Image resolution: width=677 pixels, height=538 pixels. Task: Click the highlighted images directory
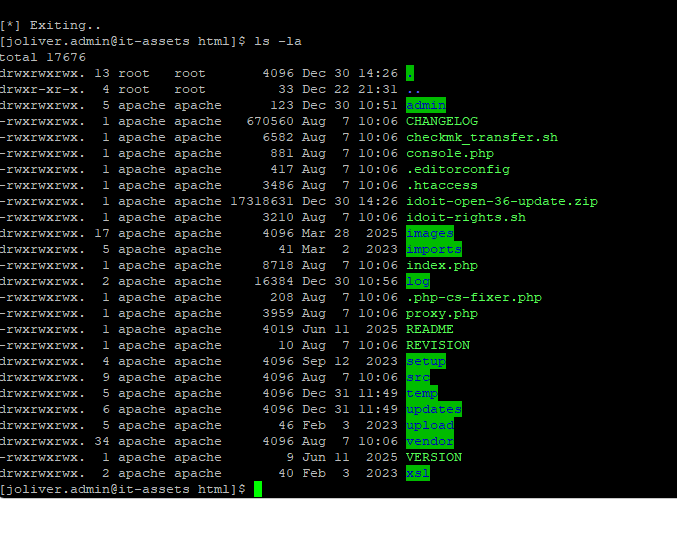(x=430, y=233)
